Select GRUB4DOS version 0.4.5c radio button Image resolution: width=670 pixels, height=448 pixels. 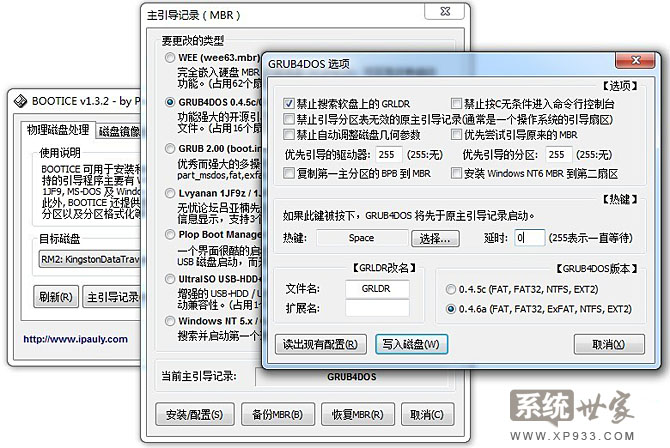tap(450, 289)
